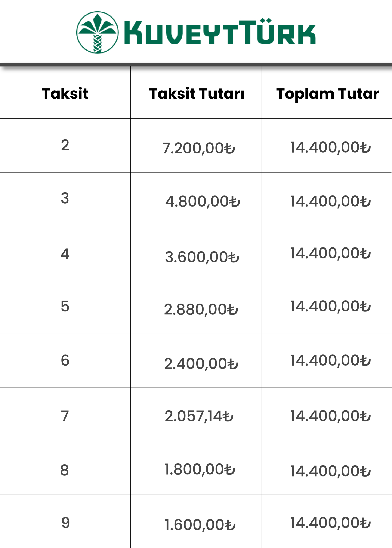
Task: Click the 14.400,00₺ total in the 9-installment row
Action: (x=330, y=523)
